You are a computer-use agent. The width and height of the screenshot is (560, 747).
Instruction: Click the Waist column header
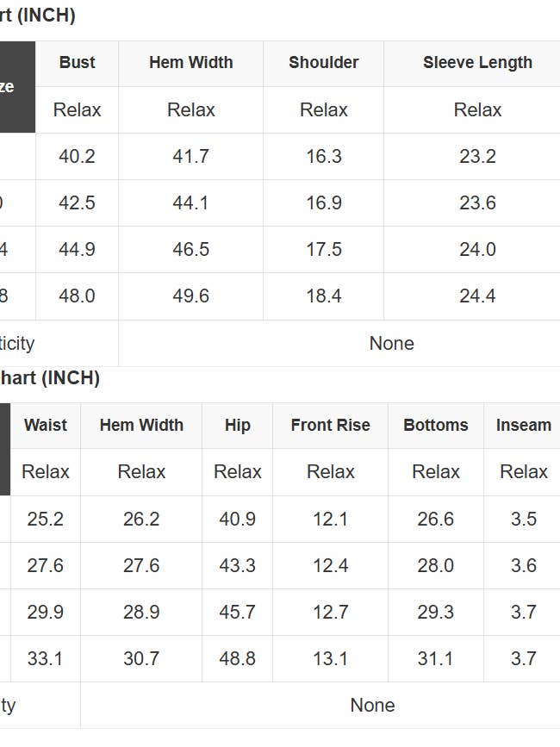[x=45, y=426]
